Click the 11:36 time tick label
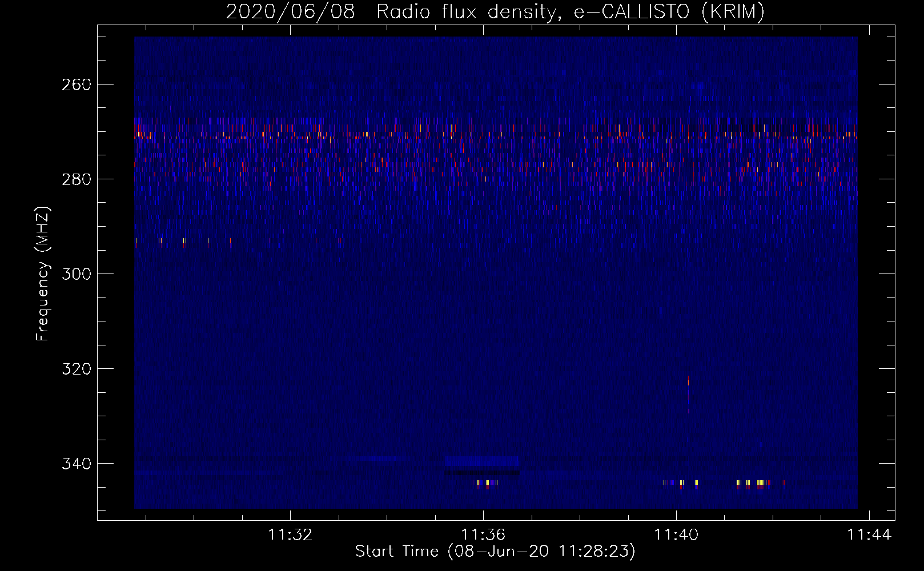 point(483,535)
